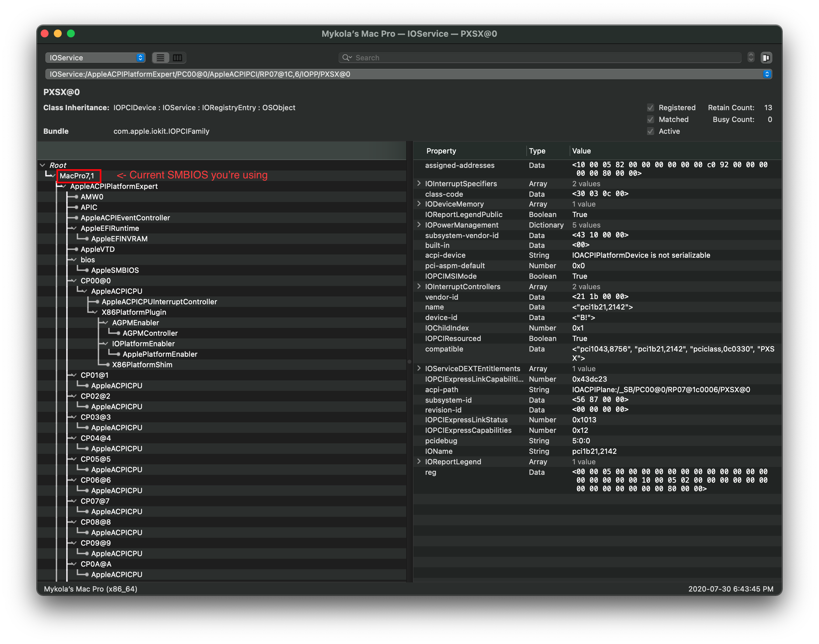Switch to column browser view icon
The image size is (819, 644).
pyautogui.click(x=177, y=58)
